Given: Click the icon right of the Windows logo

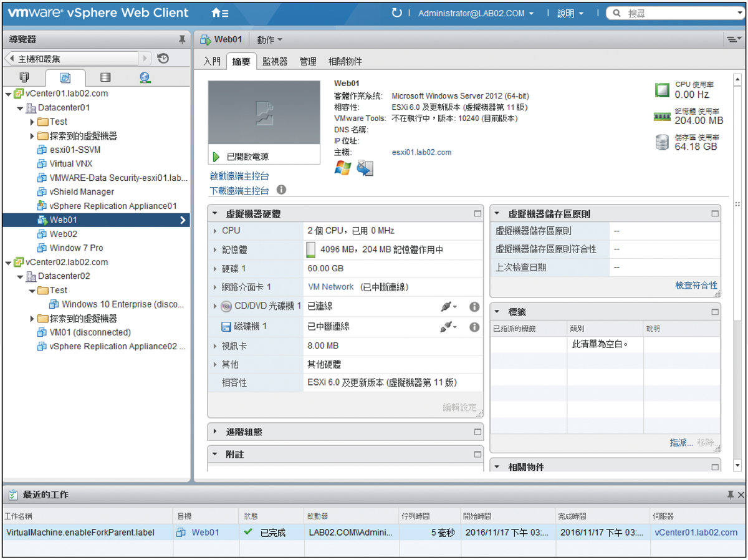Looking at the screenshot, I should (365, 168).
